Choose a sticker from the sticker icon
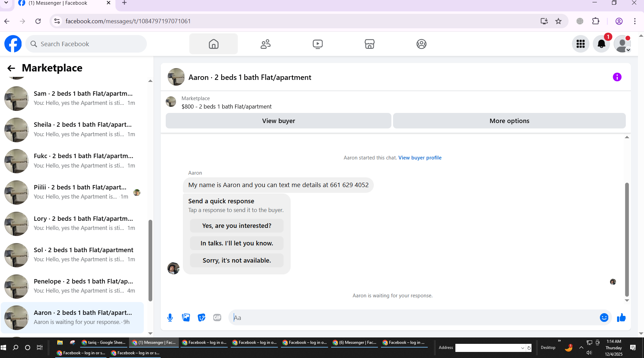Viewport: 644px width, 358px height. click(201, 318)
